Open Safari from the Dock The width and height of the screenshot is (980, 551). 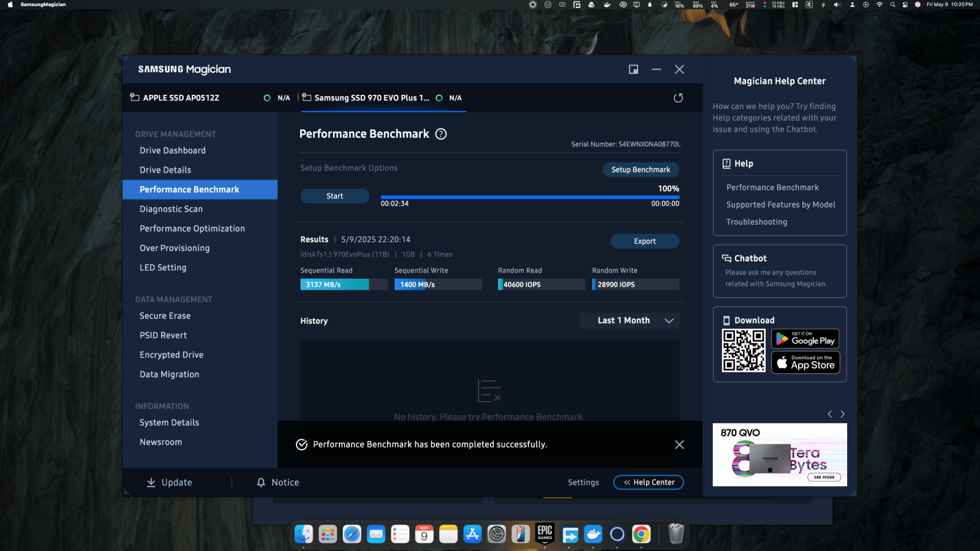click(x=352, y=534)
